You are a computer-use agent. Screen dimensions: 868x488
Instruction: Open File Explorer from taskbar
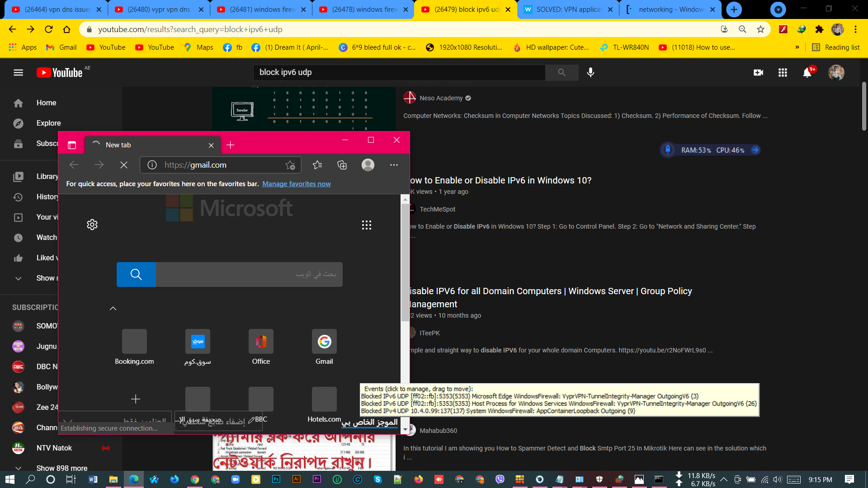[113, 479]
